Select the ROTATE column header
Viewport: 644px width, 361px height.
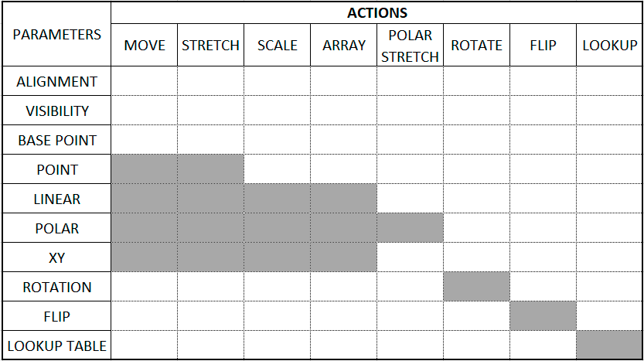[x=476, y=46]
